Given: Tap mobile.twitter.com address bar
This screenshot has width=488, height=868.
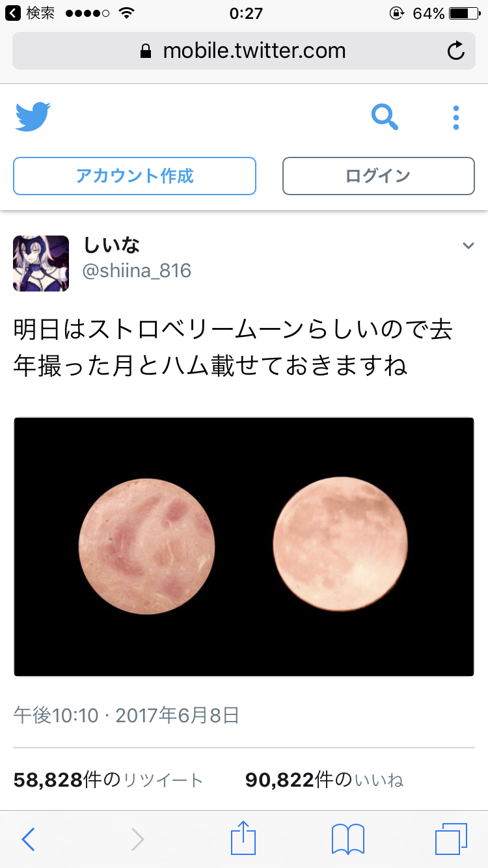Looking at the screenshot, I should coord(244,51).
